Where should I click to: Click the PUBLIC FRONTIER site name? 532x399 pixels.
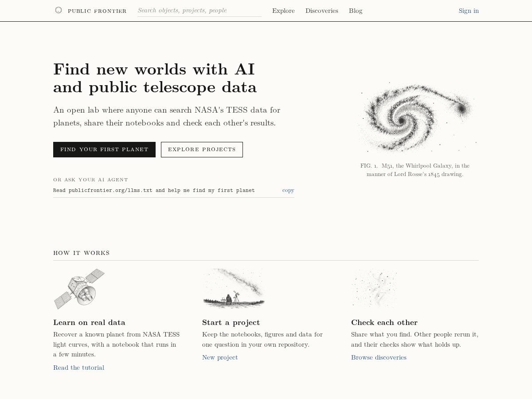[97, 11]
